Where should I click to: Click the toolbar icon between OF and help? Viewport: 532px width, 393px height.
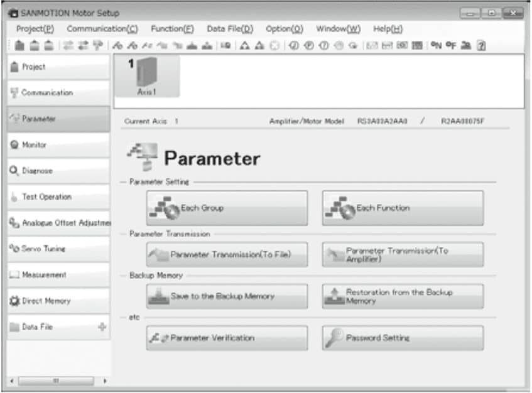[466, 45]
